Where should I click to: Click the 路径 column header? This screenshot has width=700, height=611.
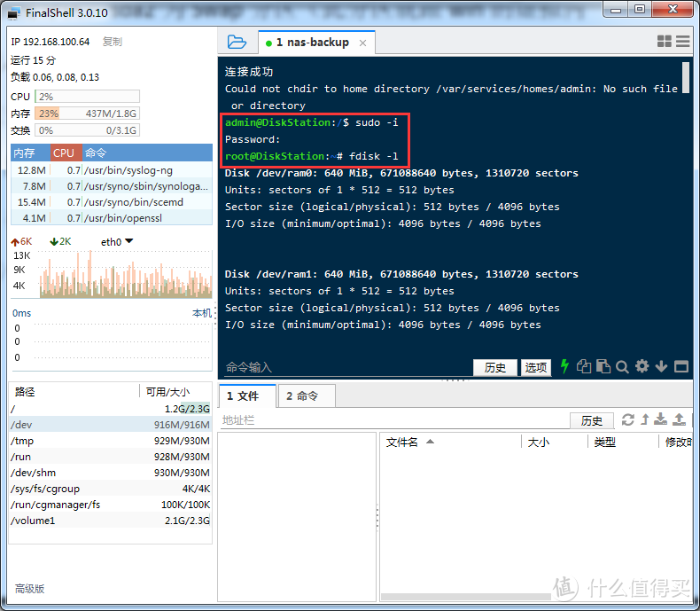pos(74,392)
